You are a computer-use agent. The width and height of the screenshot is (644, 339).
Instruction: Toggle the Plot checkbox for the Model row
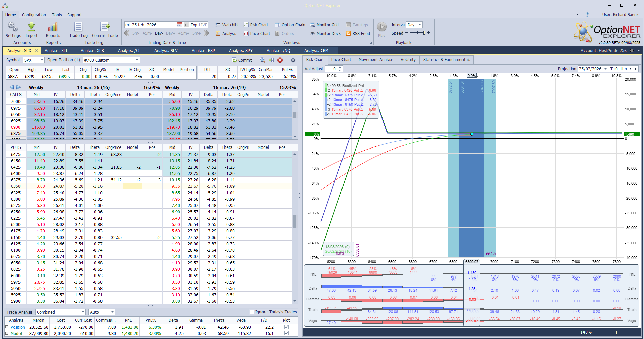pos(286,333)
